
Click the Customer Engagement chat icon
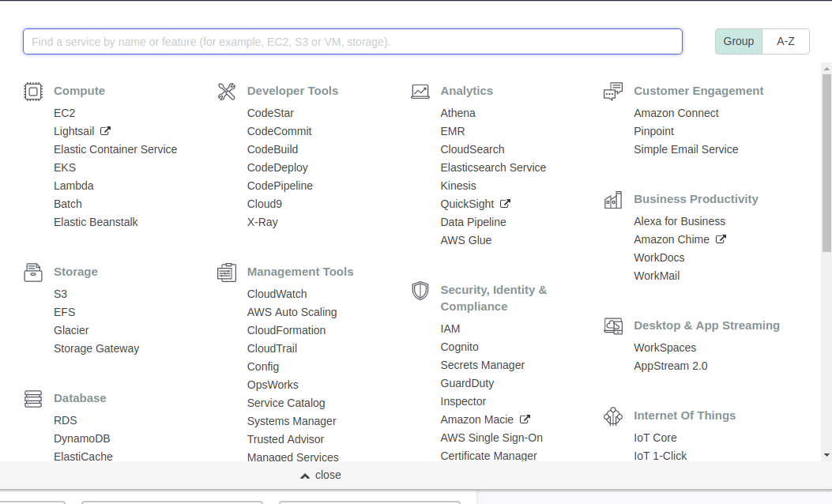coord(613,92)
